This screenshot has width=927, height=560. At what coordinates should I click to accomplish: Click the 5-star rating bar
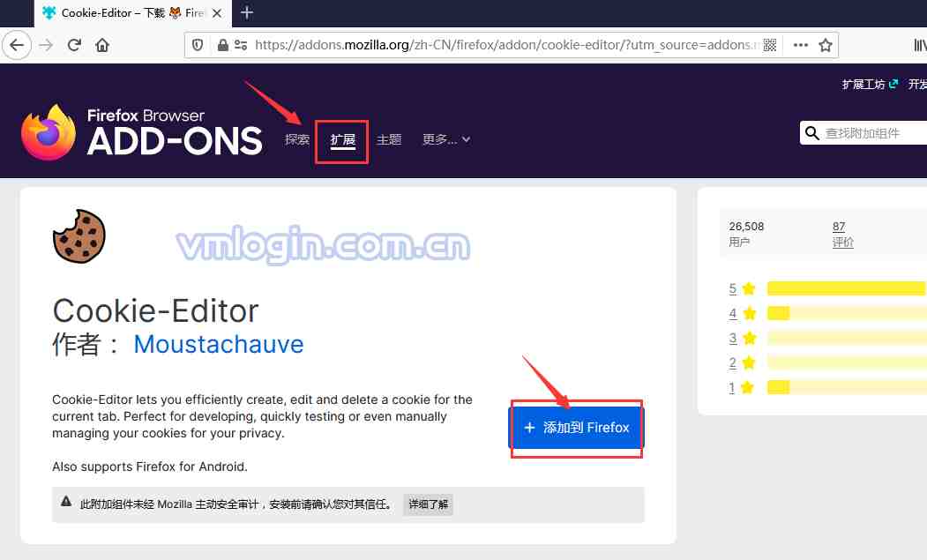tap(847, 288)
